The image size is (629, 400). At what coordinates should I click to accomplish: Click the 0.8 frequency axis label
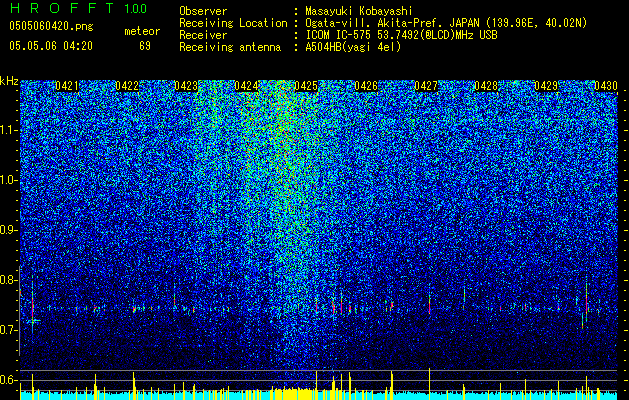(9, 280)
